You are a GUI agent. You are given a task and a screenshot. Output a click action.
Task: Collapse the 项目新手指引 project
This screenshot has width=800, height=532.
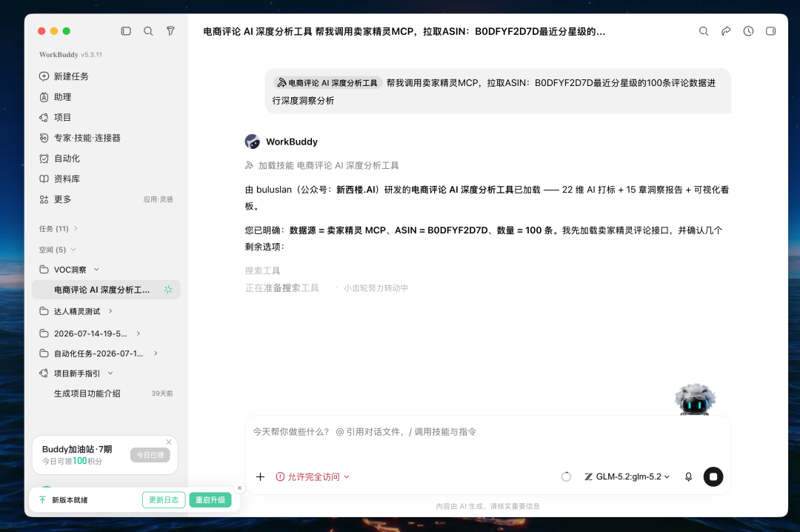point(110,373)
